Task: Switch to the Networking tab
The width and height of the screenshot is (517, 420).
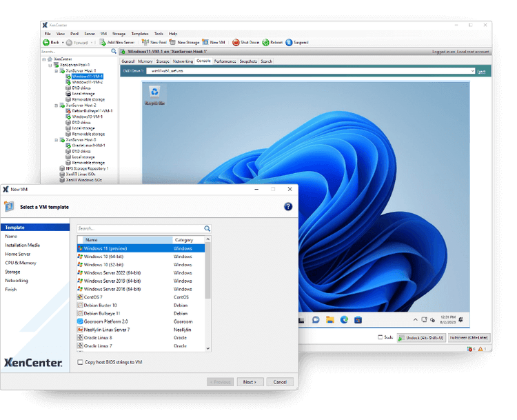Action: click(183, 61)
